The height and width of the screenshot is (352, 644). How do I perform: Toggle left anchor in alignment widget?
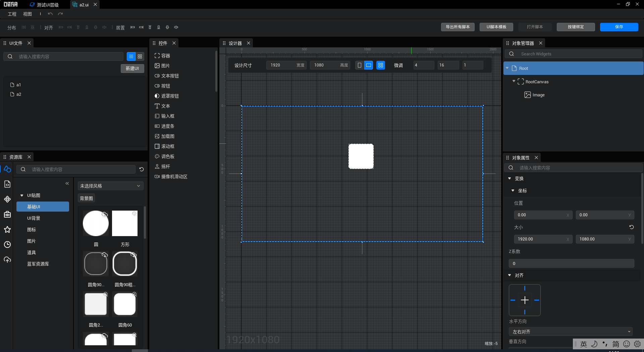click(513, 300)
